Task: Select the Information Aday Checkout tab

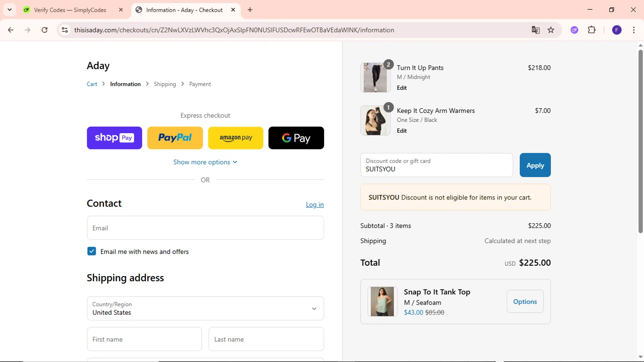Action: 185,10
